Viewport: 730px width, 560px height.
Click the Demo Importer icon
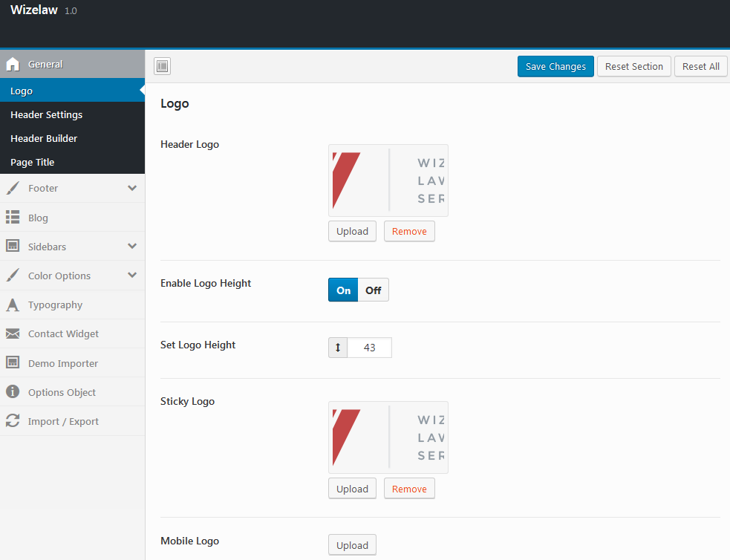pos(13,363)
